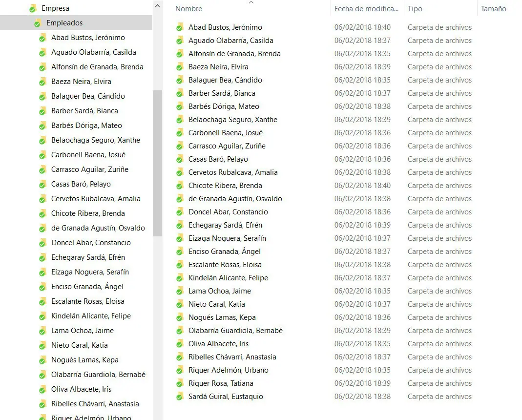Click the green sync badge on "Oliva Albacete, Iris"
Screen dimensions: 522x420
click(x=178, y=346)
